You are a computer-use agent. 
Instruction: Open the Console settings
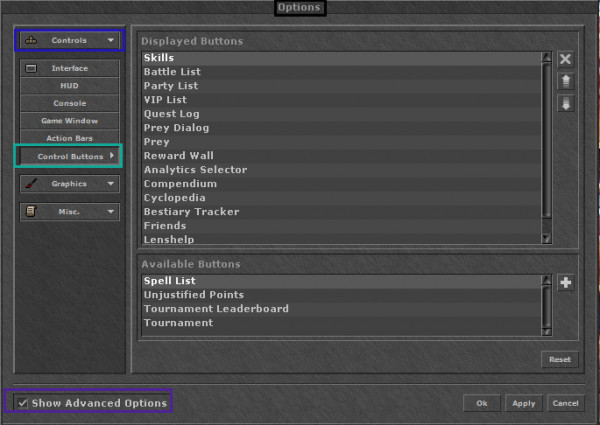[69, 103]
